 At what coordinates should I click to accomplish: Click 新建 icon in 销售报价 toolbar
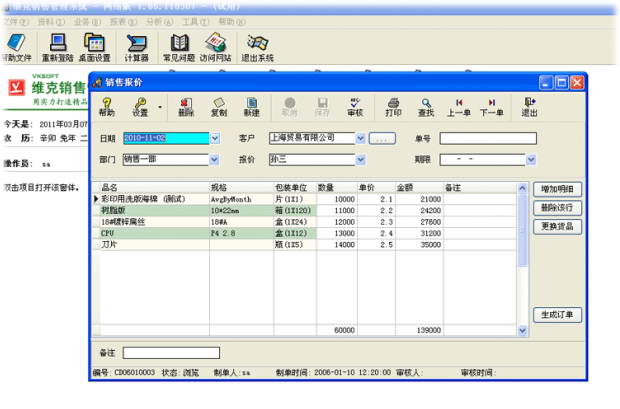click(x=251, y=107)
